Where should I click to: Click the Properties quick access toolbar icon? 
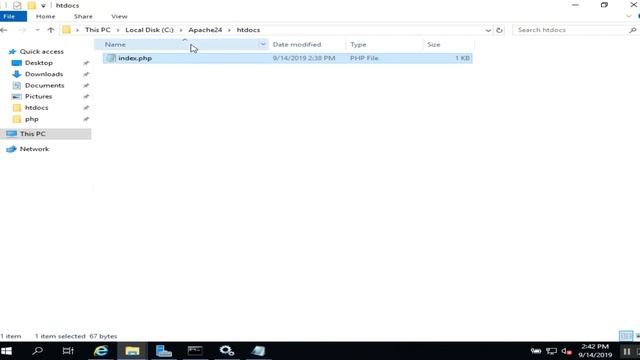tap(17, 6)
